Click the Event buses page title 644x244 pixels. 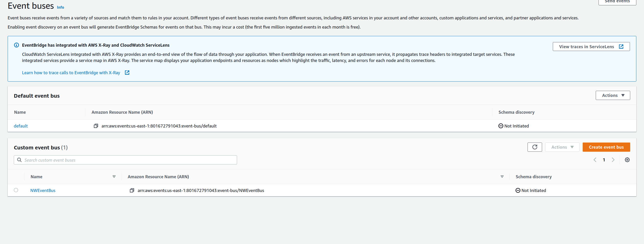tap(31, 6)
